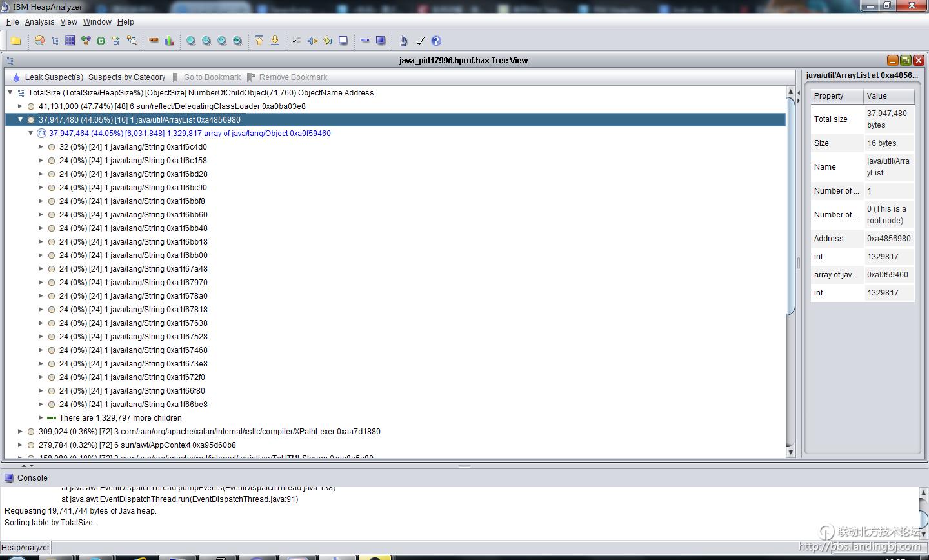Expand the sun/reflect/DelegatingClassLoader node

(20, 106)
